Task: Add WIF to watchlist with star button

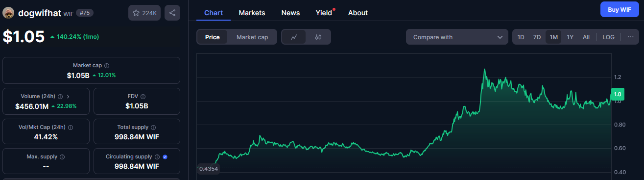Action: click(x=144, y=13)
